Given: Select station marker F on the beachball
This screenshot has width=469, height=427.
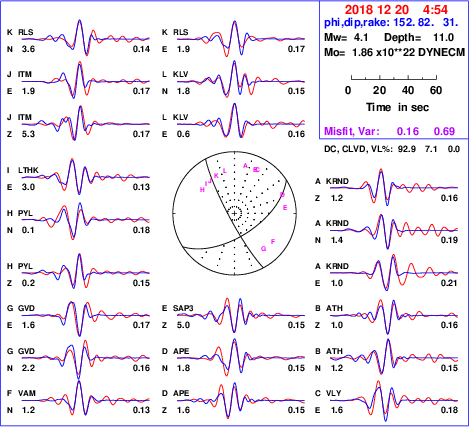Looking at the screenshot, I should (273, 241).
